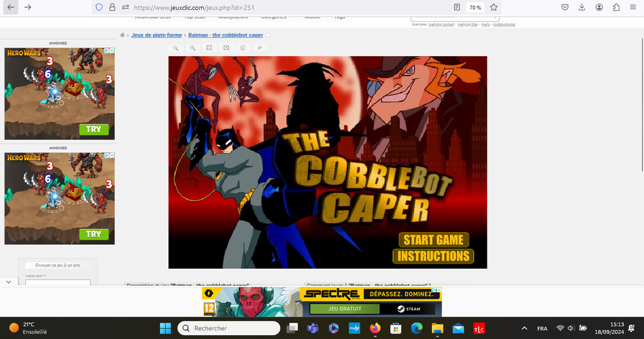This screenshot has width=644, height=339.
Task: Zoom out the game with minus magnifier
Action: [176, 48]
